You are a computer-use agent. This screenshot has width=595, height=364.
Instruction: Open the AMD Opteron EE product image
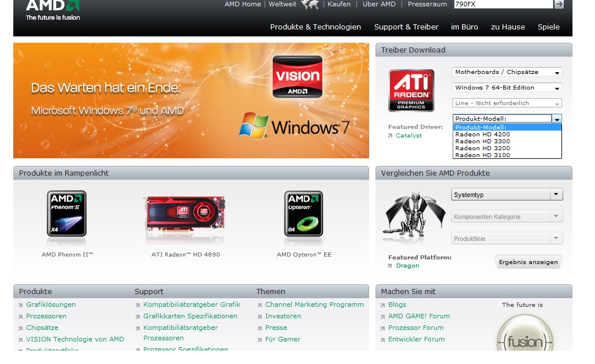[x=304, y=214]
